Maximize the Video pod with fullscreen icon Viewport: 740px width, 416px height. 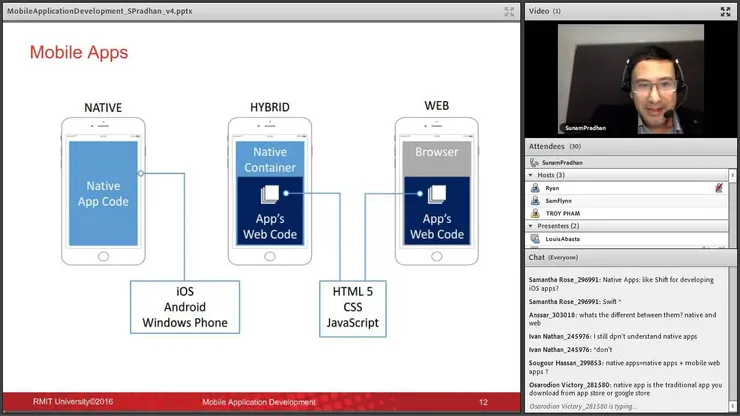pos(725,12)
